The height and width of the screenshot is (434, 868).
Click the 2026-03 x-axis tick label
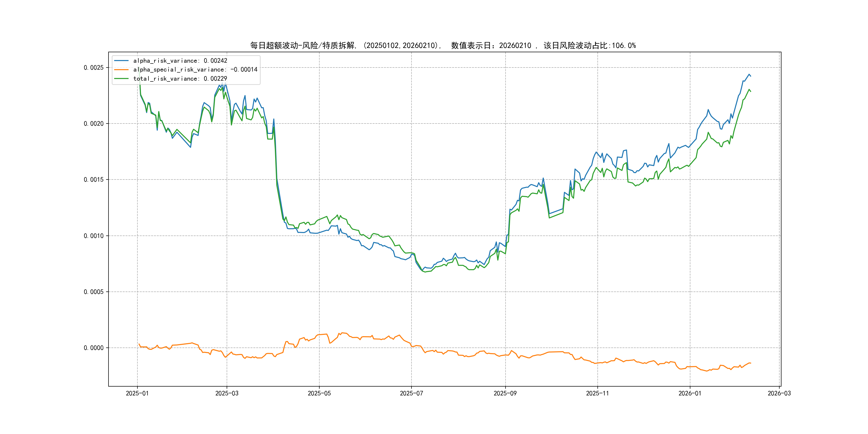(x=779, y=393)
